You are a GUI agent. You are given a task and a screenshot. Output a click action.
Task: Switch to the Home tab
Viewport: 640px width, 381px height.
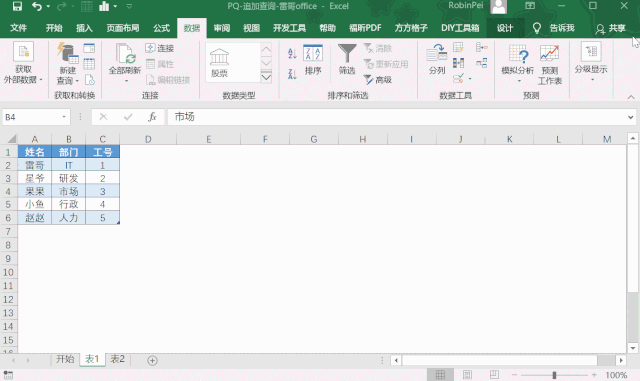point(54,28)
